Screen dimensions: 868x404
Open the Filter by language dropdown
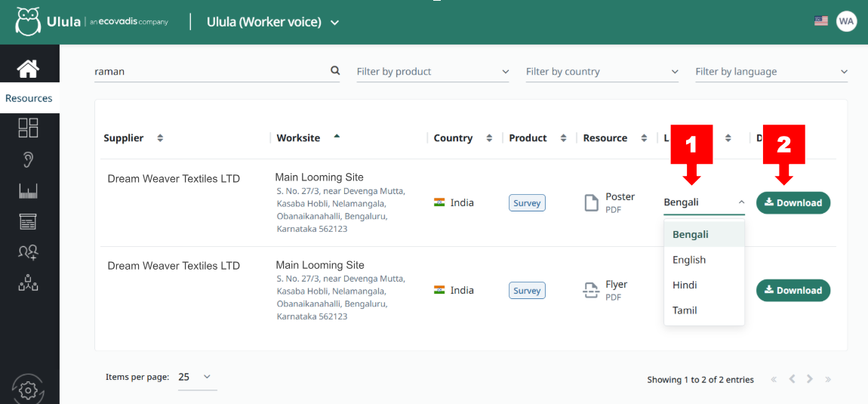(771, 72)
